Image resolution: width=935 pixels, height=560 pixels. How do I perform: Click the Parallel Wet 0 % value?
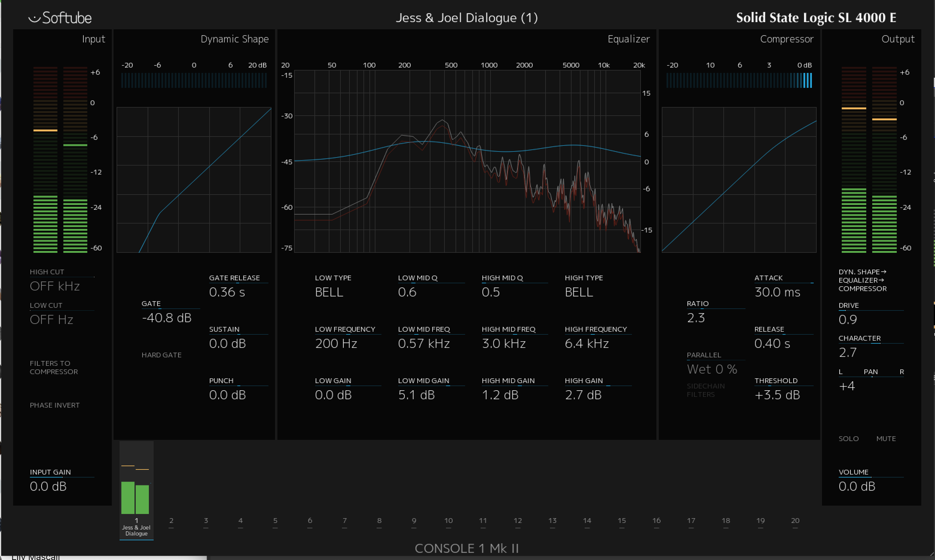pos(712,369)
